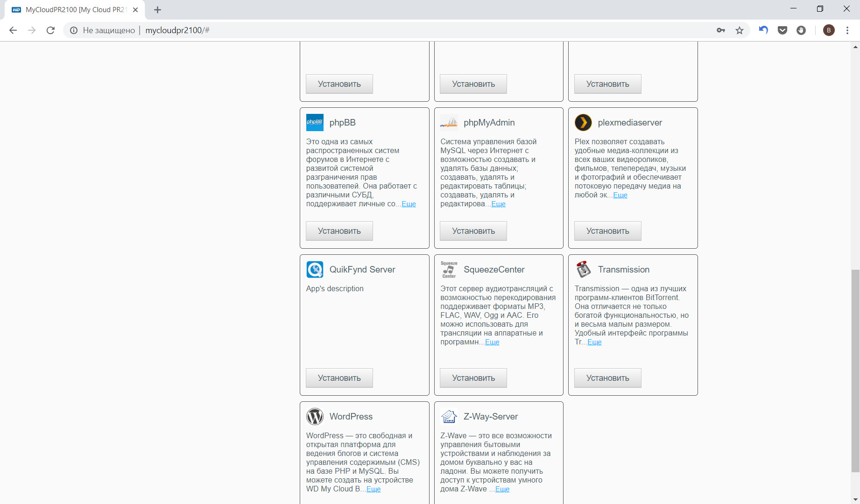
Task: Click the scrollbar up arrow
Action: (x=855, y=47)
